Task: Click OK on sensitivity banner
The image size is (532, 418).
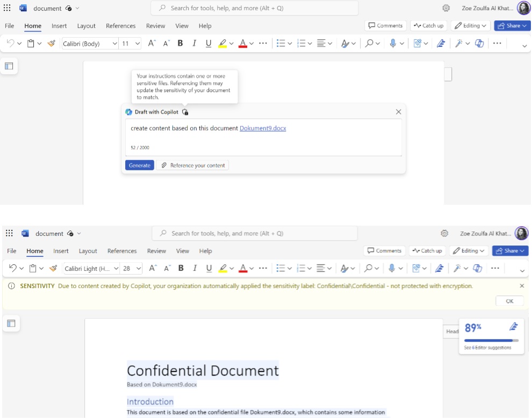Action: pyautogui.click(x=509, y=301)
